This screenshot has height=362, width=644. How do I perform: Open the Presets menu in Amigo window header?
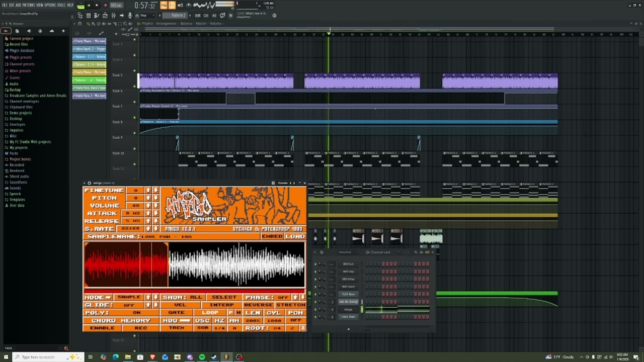[x=283, y=183]
